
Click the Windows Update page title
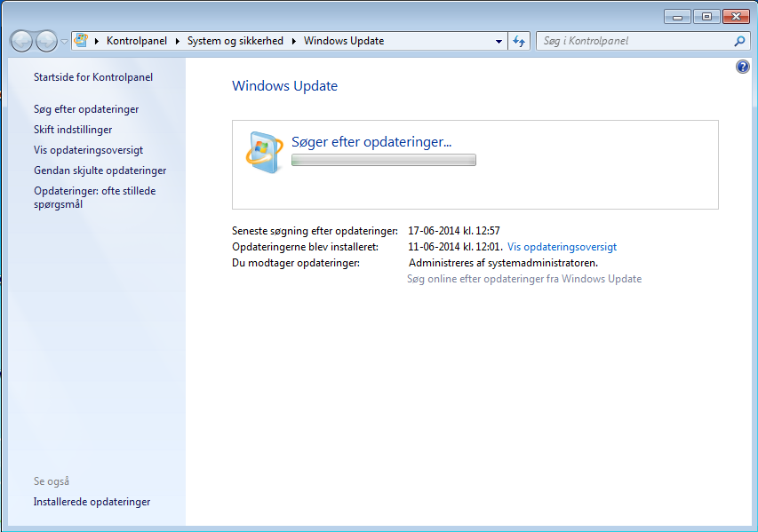(284, 86)
